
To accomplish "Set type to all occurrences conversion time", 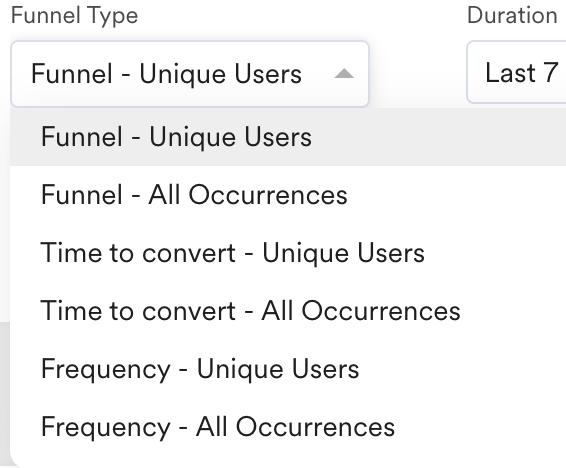I will pyautogui.click(x=288, y=311).
